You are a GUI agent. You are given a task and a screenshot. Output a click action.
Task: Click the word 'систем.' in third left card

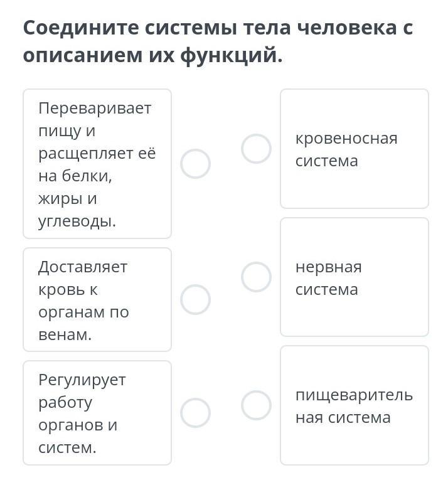(67, 448)
